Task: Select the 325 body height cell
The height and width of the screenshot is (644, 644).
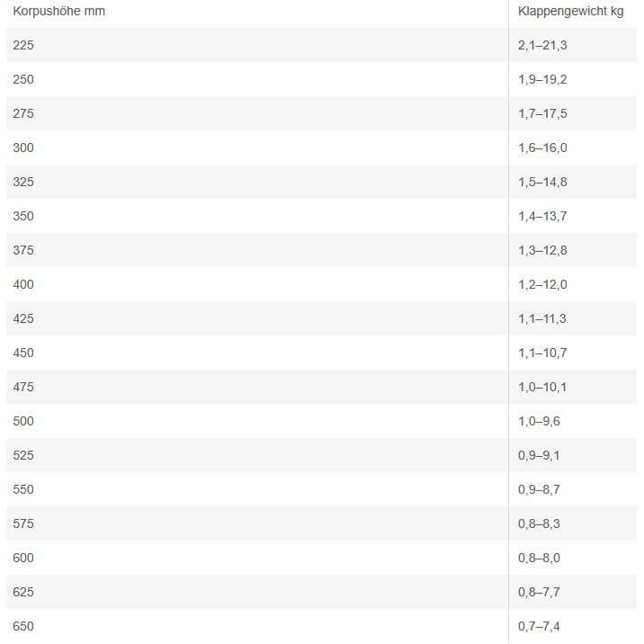Action: pyautogui.click(x=23, y=182)
